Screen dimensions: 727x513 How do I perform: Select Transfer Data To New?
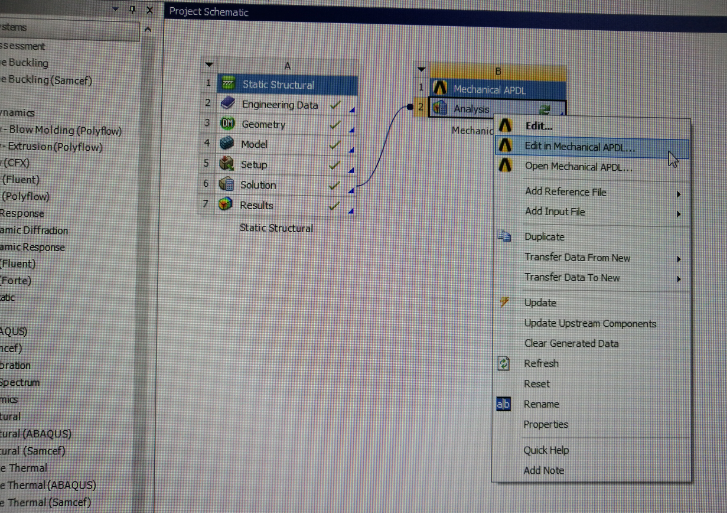(x=592, y=277)
